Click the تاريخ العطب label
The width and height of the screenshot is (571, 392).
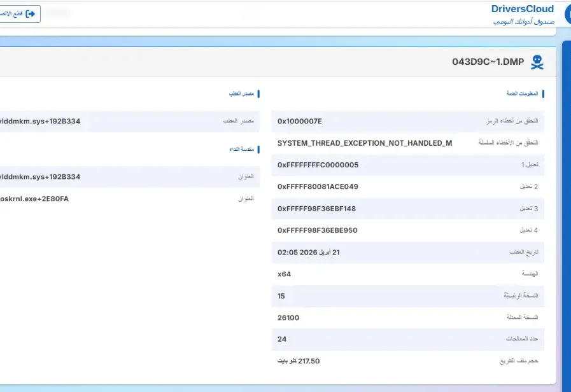(x=524, y=252)
